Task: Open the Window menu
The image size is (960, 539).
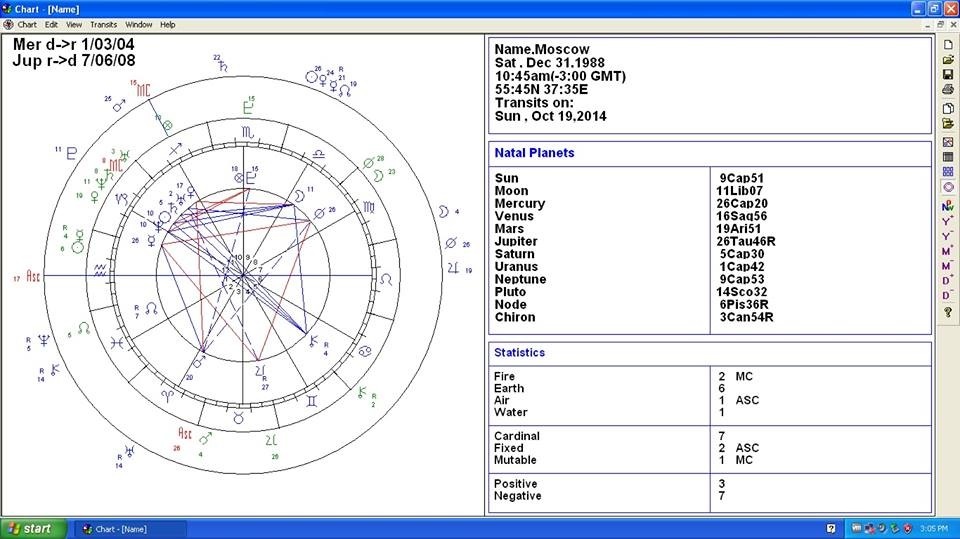Action: pyautogui.click(x=139, y=24)
